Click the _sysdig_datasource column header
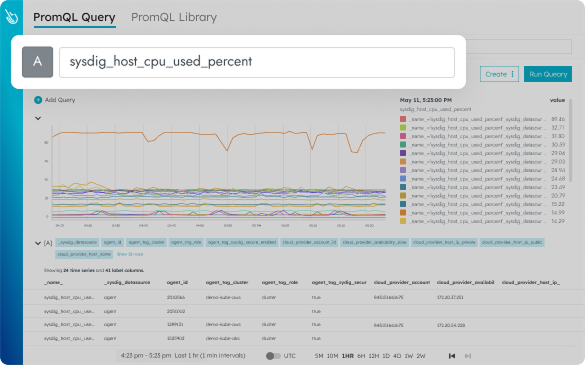585x365 pixels. tap(127, 283)
